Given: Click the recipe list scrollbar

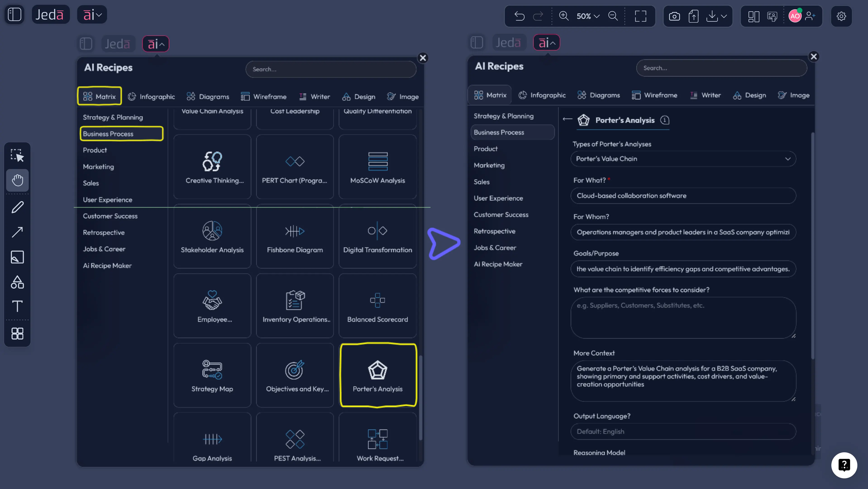Looking at the screenshot, I should 420,398.
